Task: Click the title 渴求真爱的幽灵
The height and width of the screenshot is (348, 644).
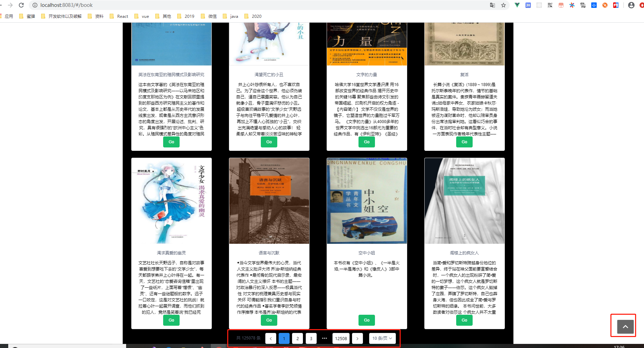Action: point(171,253)
